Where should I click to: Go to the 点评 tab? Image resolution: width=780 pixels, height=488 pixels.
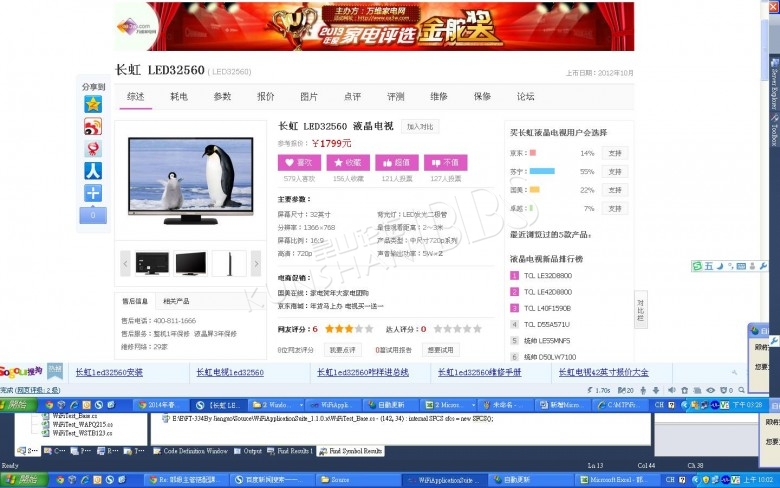click(x=352, y=97)
